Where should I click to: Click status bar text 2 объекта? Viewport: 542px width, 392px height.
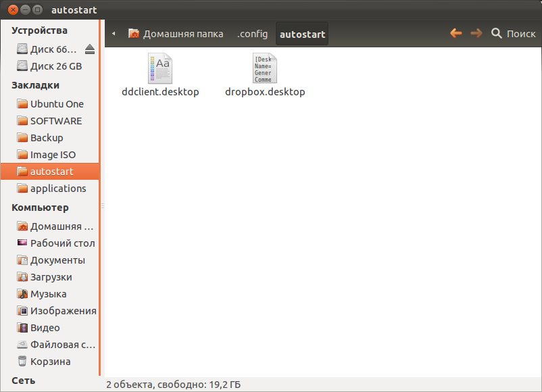click(173, 385)
